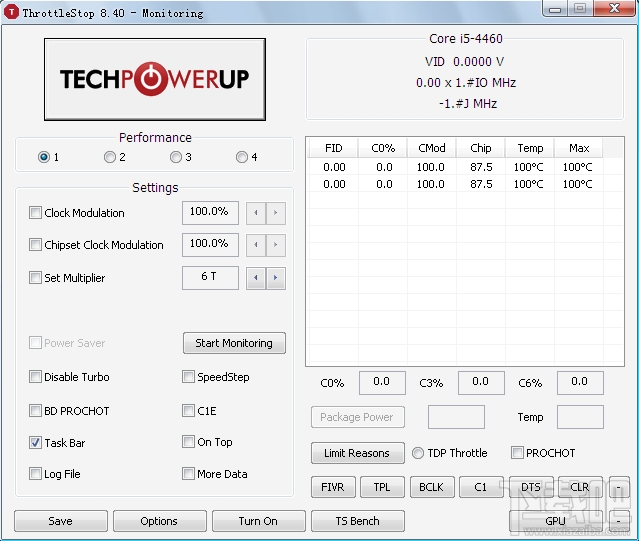Screen dimensions: 639x541
Task: Uncheck the Task Bar option
Action: [35, 443]
